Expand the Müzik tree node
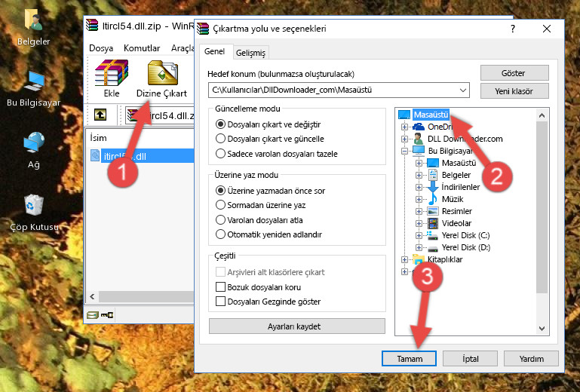The height and width of the screenshot is (392, 580). 419,199
